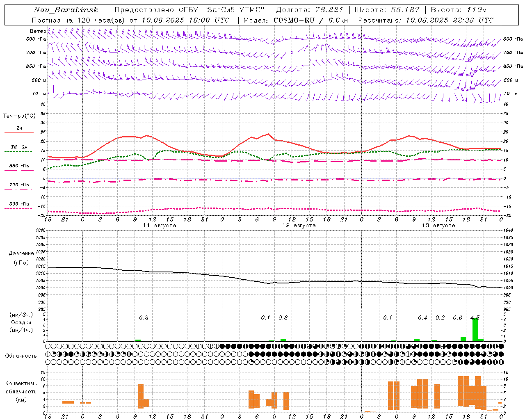The width and height of the screenshot is (525, 420).
Task: Select the computed time "10.08.2025 22:38 UTC"
Action: 450,20
